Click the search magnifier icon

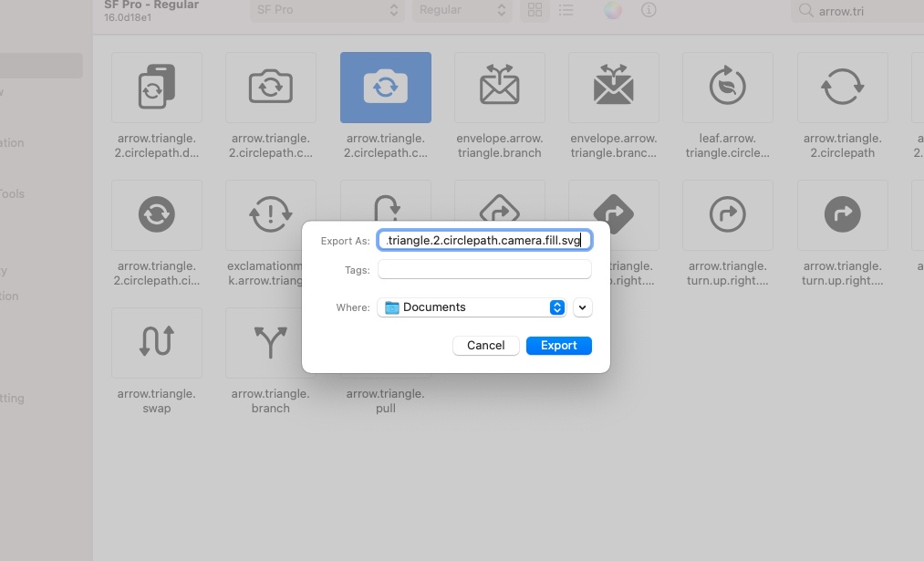click(x=805, y=10)
